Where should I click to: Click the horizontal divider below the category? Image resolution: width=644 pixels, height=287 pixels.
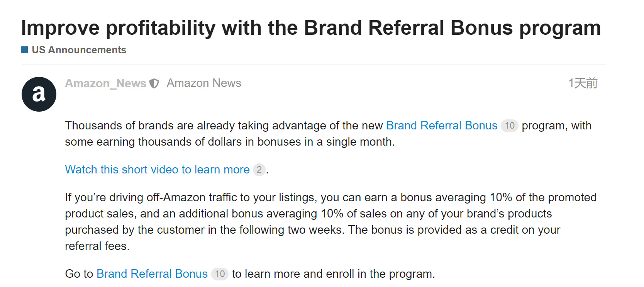click(314, 65)
